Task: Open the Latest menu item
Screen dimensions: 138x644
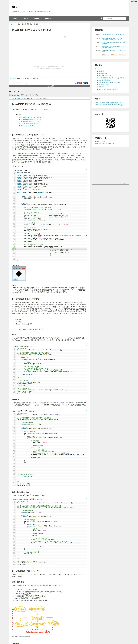Action: pos(25,18)
